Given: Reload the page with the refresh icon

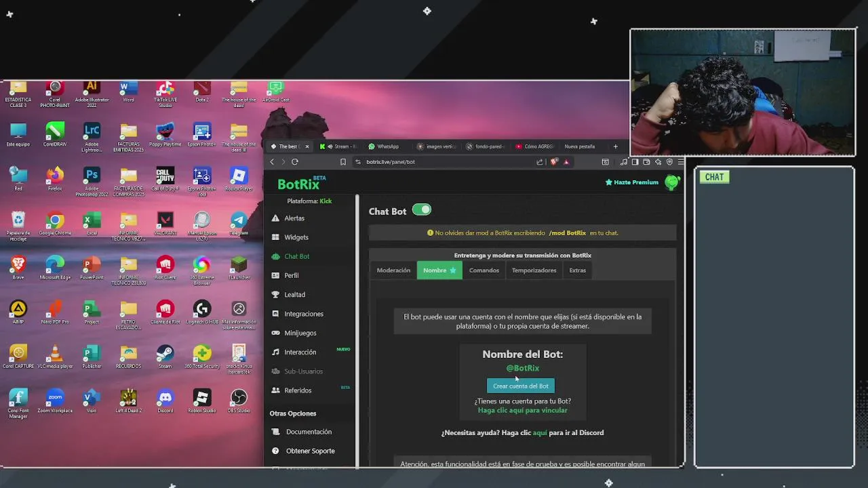Looking at the screenshot, I should point(295,162).
